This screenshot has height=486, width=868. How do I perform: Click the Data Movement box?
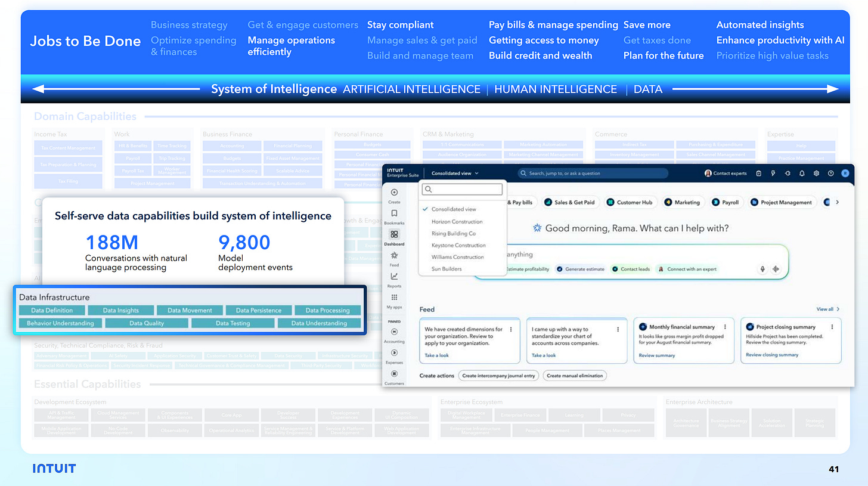(190, 310)
